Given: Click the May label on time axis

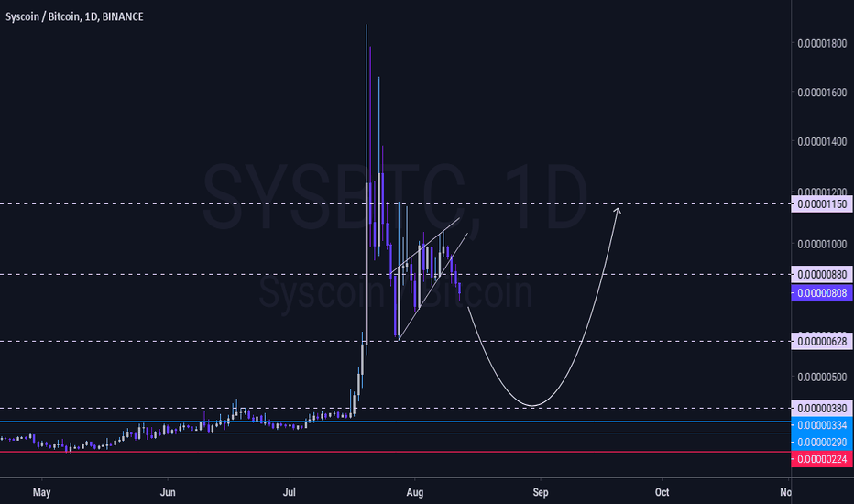Looking at the screenshot, I should (x=41, y=493).
